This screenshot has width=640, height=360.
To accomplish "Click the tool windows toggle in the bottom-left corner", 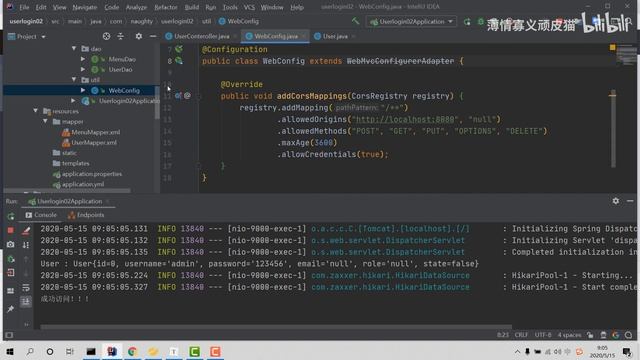I will 9,335.
